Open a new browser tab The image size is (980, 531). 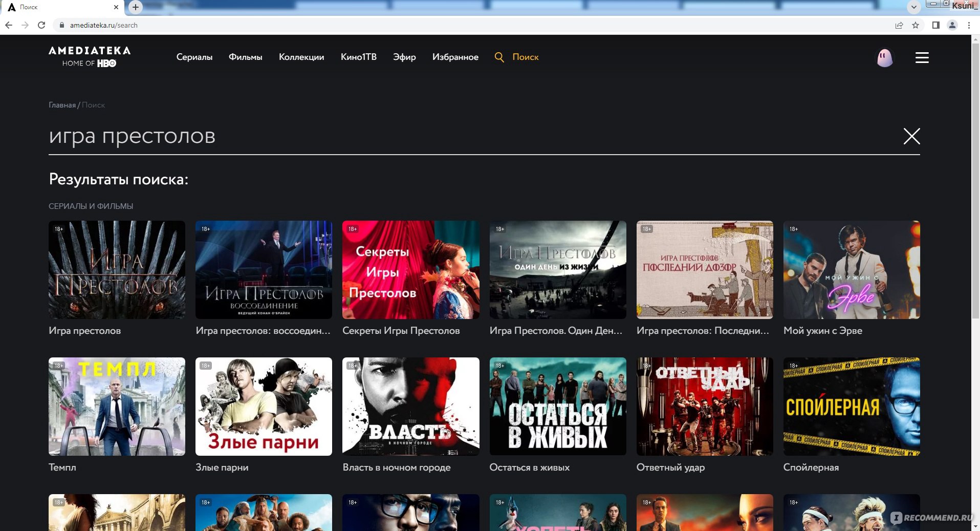136,7
